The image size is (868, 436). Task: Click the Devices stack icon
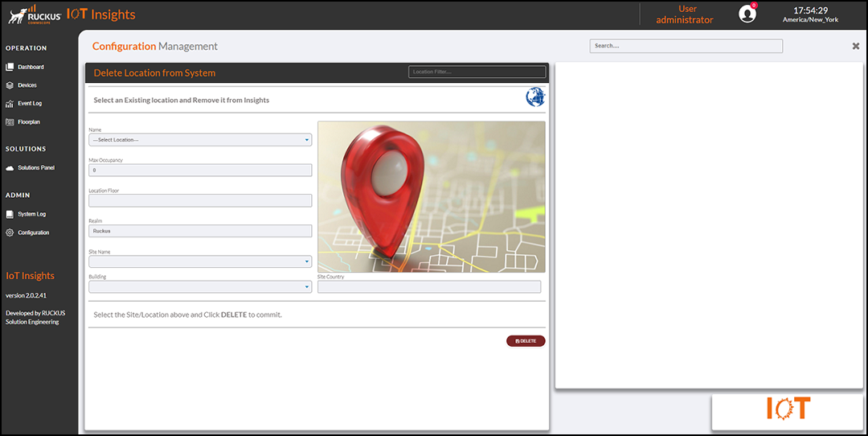coord(10,85)
